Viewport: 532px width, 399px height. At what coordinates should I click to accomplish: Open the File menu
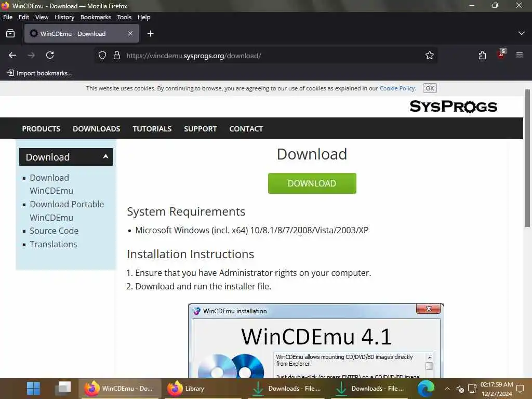click(x=7, y=17)
